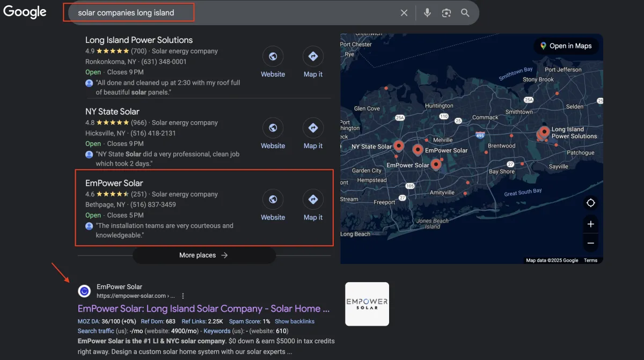
Task: Open map Terms link
Action: 590,260
